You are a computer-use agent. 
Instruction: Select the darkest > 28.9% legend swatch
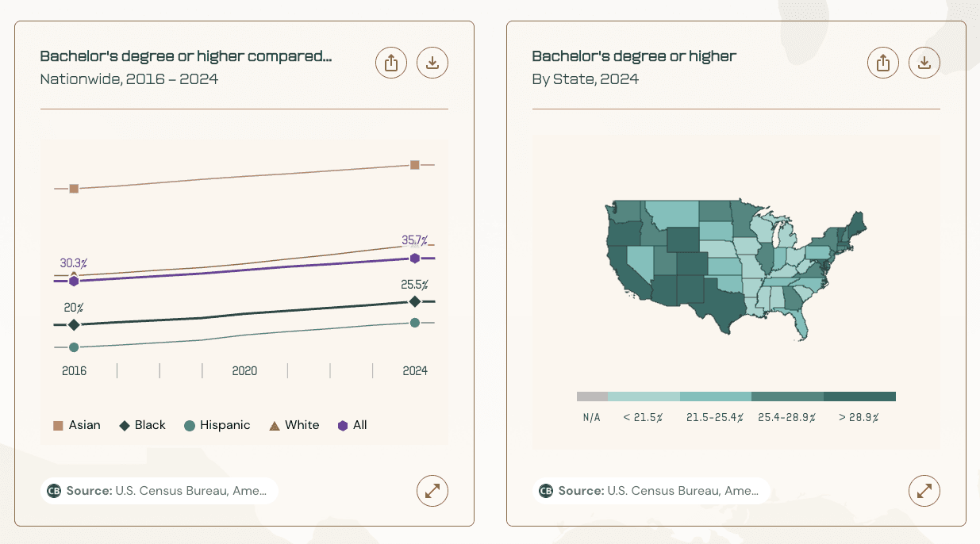click(859, 396)
